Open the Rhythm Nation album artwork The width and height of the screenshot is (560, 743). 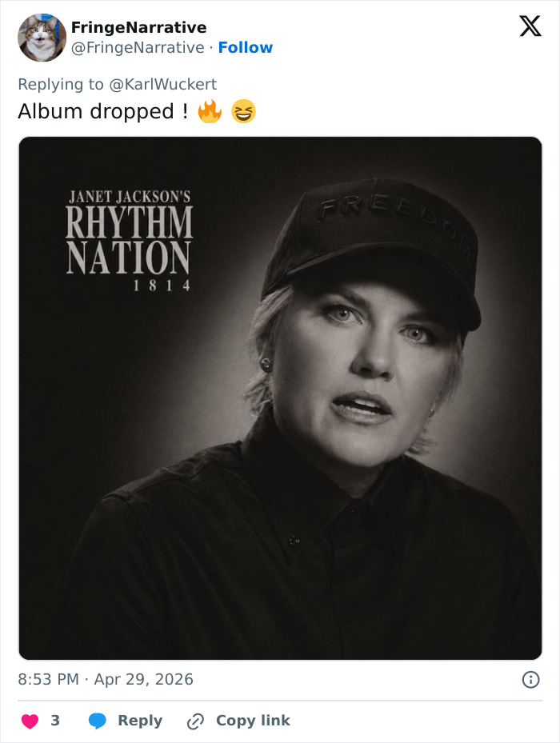(x=280, y=396)
